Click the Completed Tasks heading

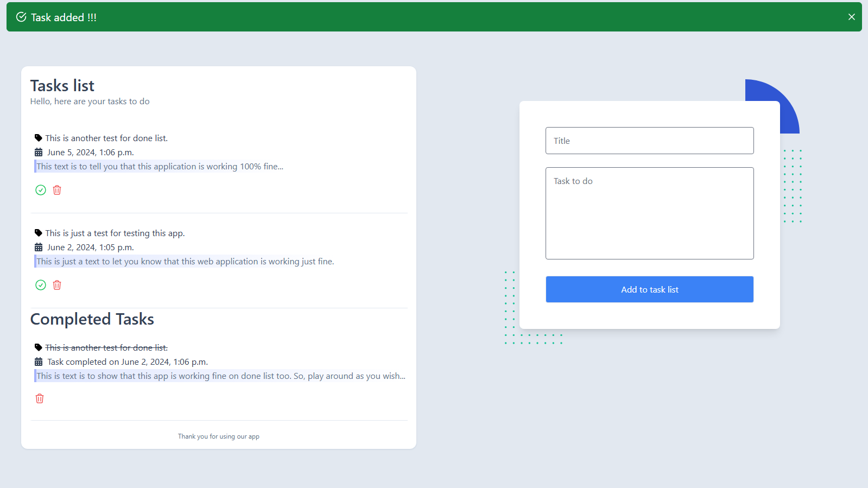click(92, 319)
